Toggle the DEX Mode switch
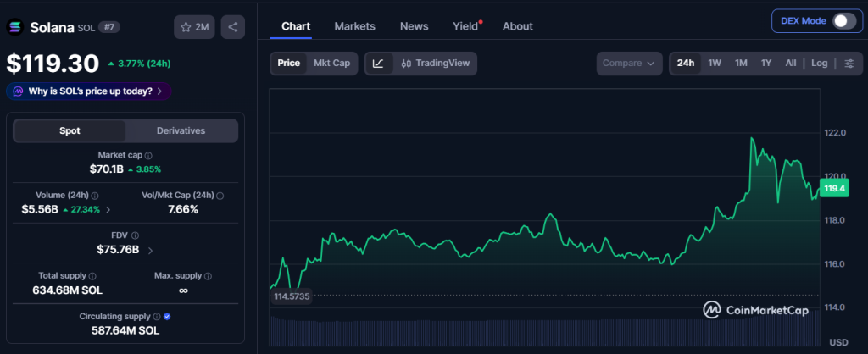868x354 pixels. tap(843, 21)
